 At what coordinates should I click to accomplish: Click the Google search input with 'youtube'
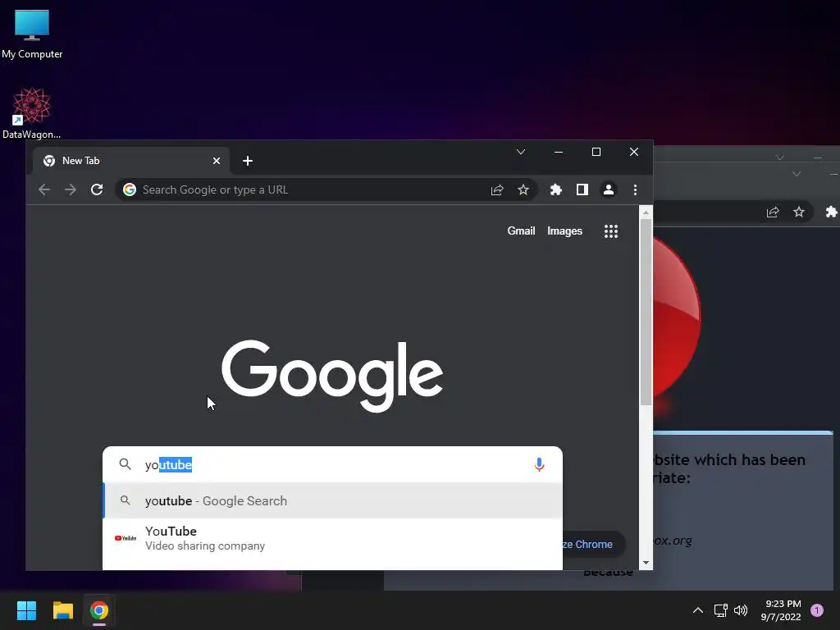pyautogui.click(x=332, y=464)
